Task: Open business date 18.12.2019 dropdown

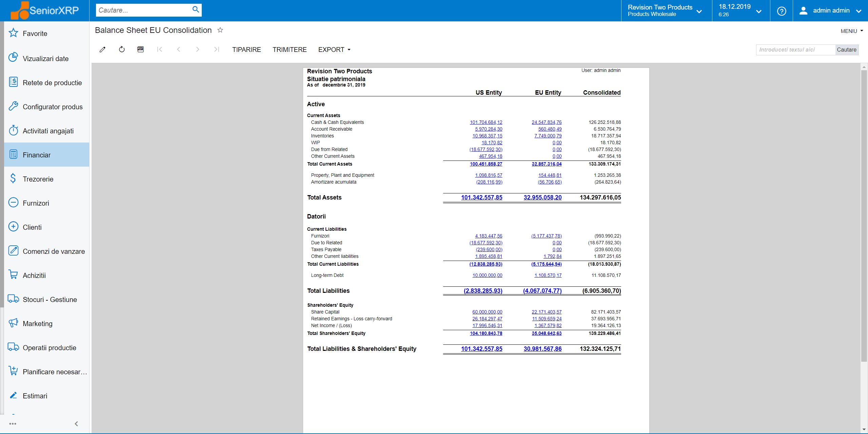Action: point(741,11)
